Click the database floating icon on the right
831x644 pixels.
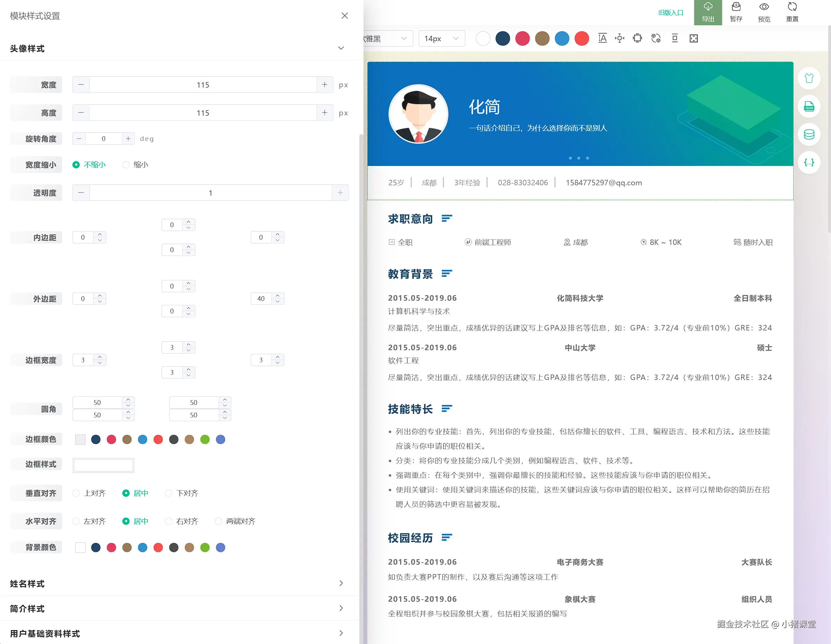[x=809, y=134]
